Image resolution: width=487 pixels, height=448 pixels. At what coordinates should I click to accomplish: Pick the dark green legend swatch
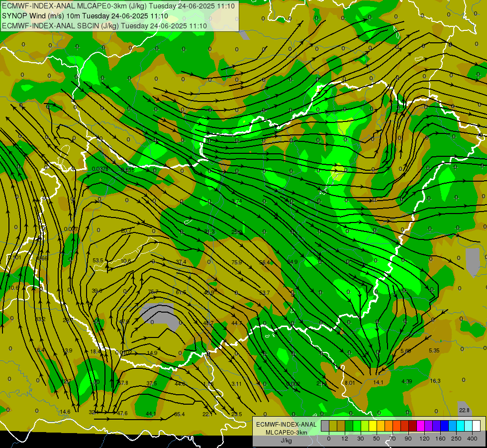click(x=349, y=426)
